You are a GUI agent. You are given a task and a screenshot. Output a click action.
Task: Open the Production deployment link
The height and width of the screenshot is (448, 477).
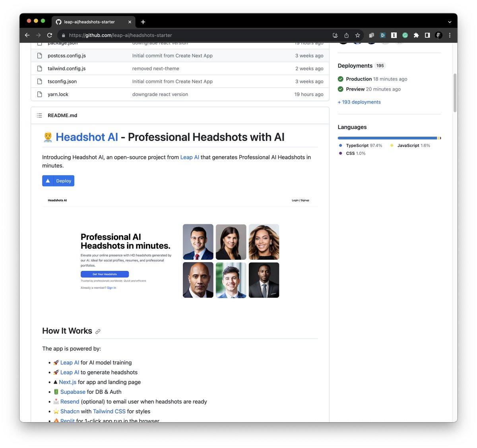tap(359, 79)
